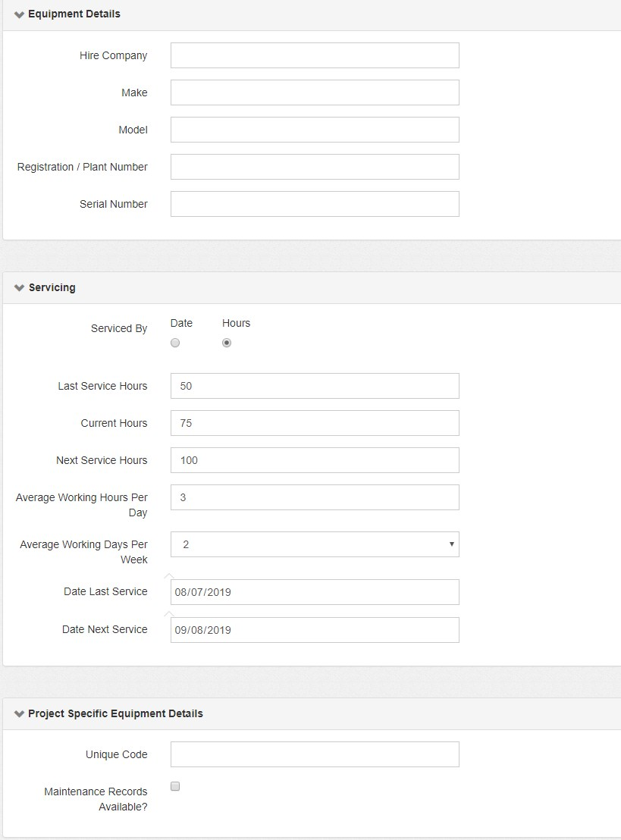Click the Serial Number input field
The height and width of the screenshot is (840, 621).
tap(315, 204)
